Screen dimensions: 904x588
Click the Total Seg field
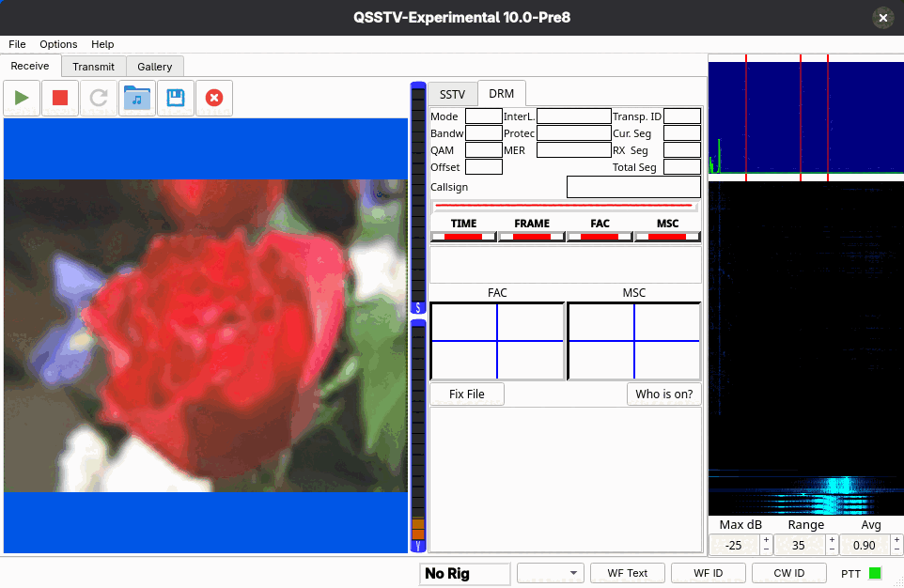pyautogui.click(x=682, y=167)
